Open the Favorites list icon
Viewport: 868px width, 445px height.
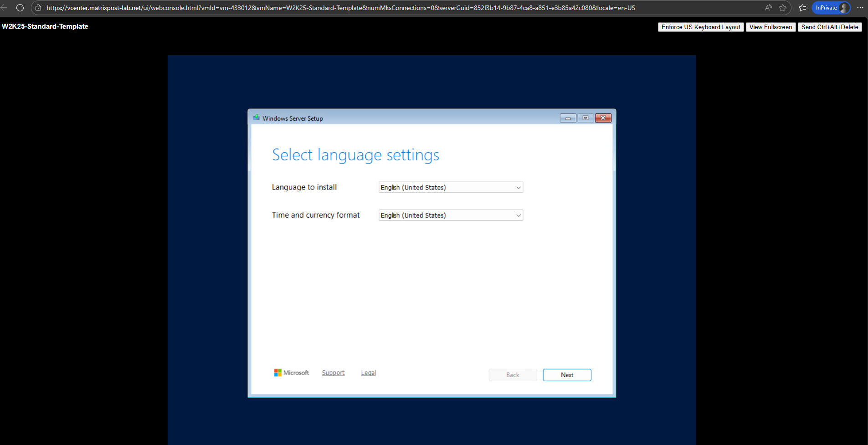tap(802, 8)
